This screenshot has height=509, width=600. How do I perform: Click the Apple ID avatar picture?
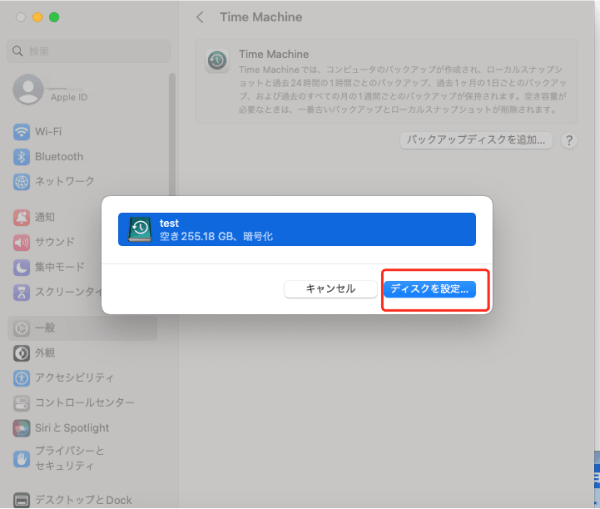click(x=28, y=89)
